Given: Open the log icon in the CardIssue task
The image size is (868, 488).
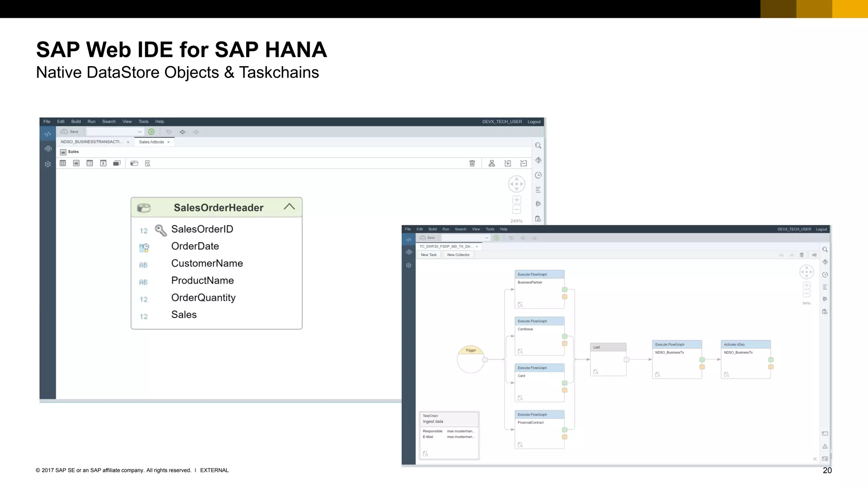Looking at the screenshot, I should point(520,351).
